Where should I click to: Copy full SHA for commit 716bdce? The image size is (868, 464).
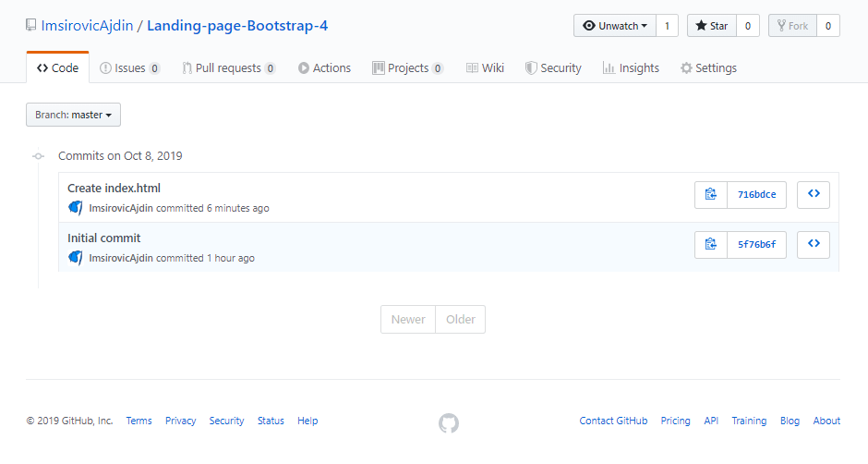tap(711, 195)
